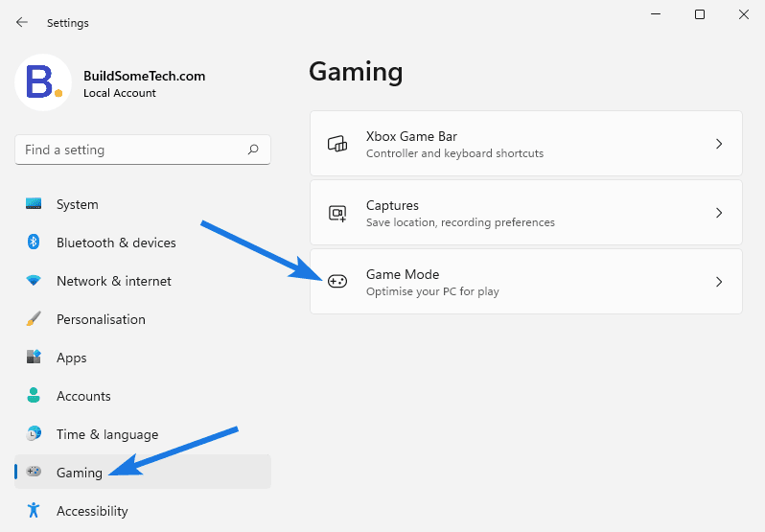Click the Network wifi icon

[x=34, y=281]
